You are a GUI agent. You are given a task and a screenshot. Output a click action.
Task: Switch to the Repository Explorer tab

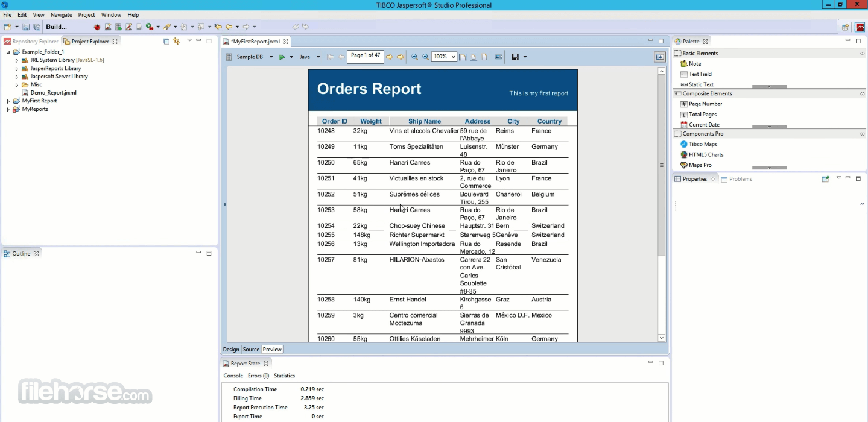[31, 42]
